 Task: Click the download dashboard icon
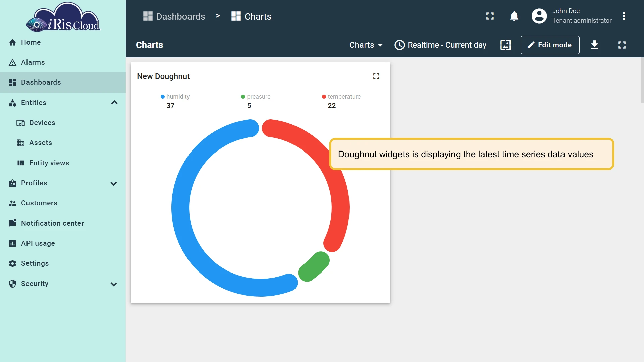click(595, 45)
